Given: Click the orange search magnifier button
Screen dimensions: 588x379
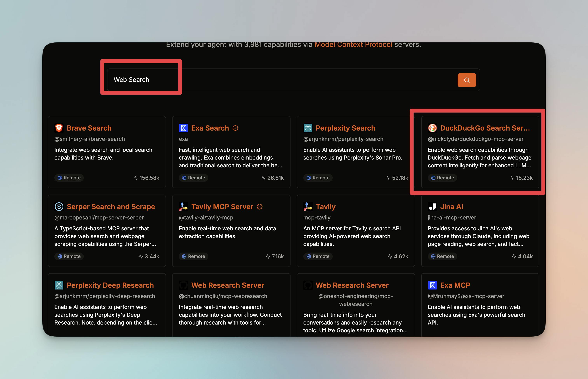Looking at the screenshot, I should (x=467, y=80).
